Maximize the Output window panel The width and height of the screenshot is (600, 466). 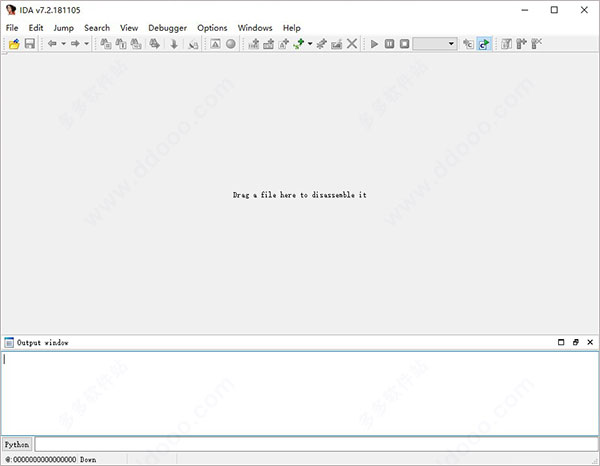(x=561, y=342)
